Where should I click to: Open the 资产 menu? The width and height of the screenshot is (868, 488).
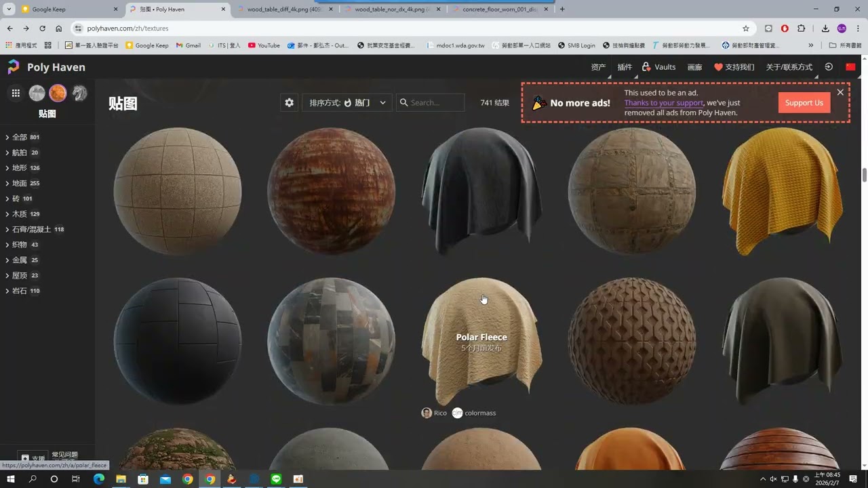pyautogui.click(x=598, y=67)
